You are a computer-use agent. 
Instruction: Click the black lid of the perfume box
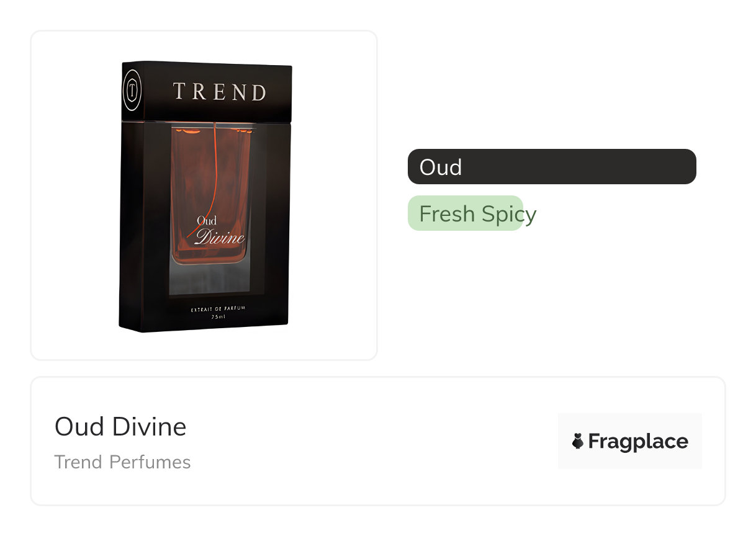(207, 92)
